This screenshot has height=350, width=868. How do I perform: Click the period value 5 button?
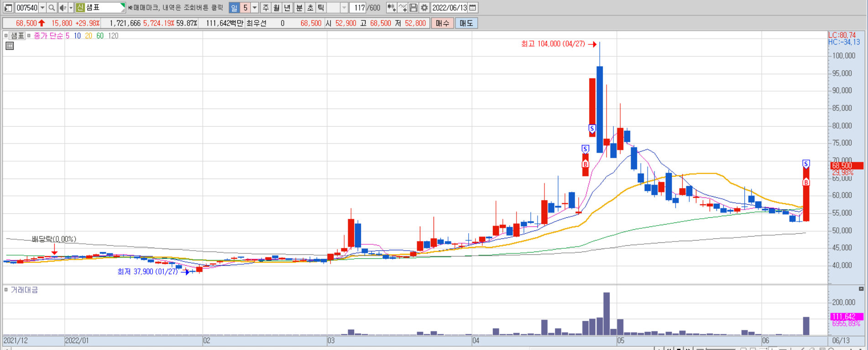click(245, 8)
